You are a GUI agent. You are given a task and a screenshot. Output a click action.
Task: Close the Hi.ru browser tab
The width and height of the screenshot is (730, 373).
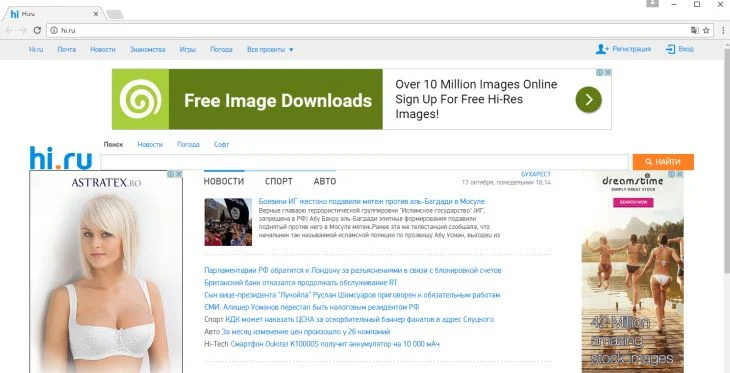(96, 14)
